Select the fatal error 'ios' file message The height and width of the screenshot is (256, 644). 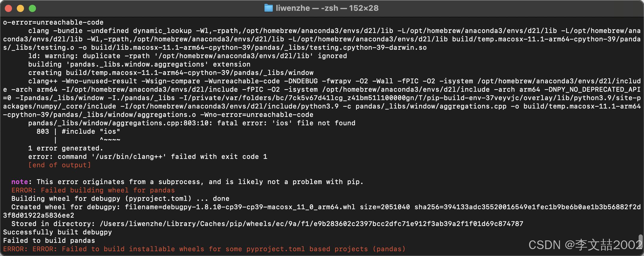[x=192, y=123]
